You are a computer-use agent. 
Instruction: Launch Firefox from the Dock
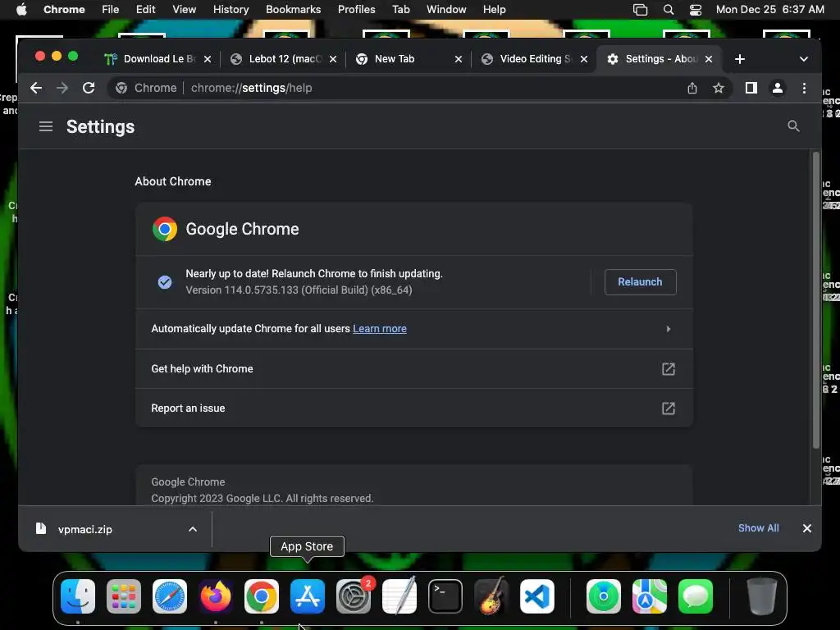216,596
